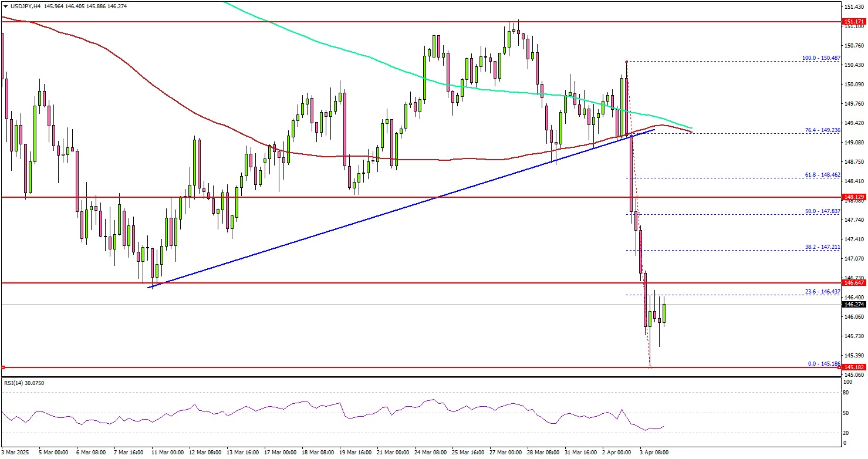Click the 3 Mar 2025 date label

[14, 453]
